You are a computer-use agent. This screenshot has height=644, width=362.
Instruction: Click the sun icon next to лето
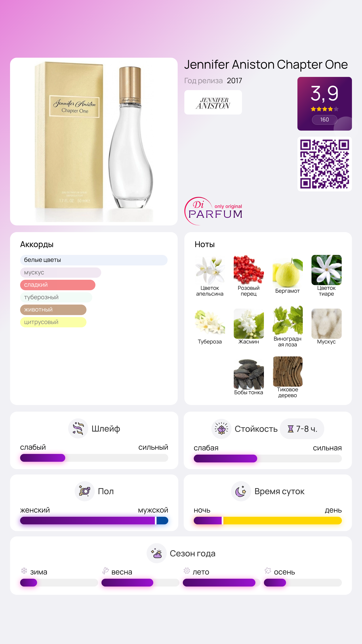pyautogui.click(x=187, y=571)
